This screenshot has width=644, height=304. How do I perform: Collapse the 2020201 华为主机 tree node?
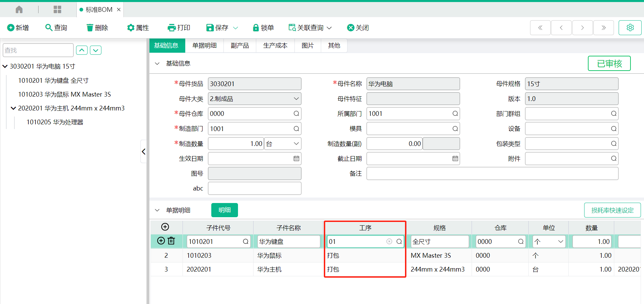(x=14, y=108)
